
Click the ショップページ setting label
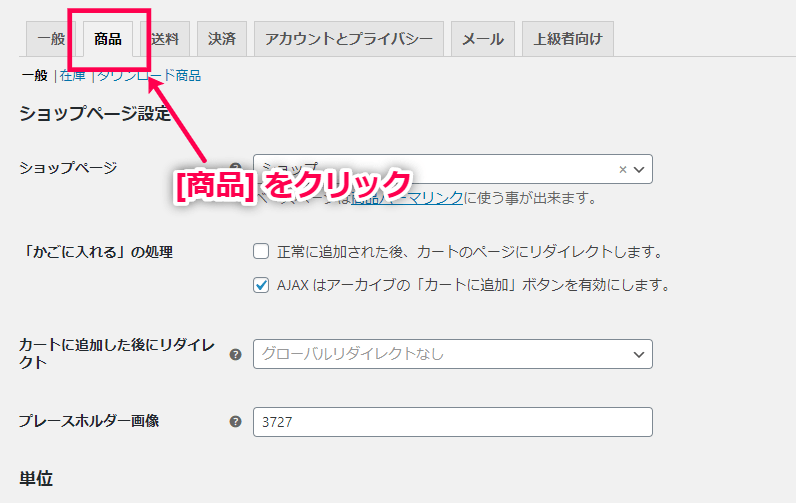coord(69,168)
